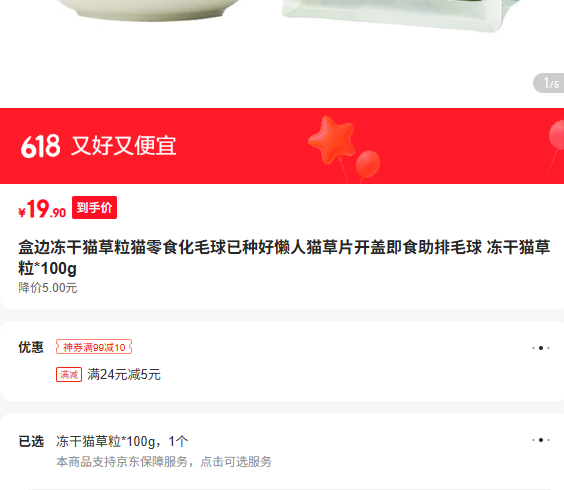The image size is (564, 490).
Task: Change the selected 冻干猫草粒*100g,1个 option
Action: [x=122, y=441]
